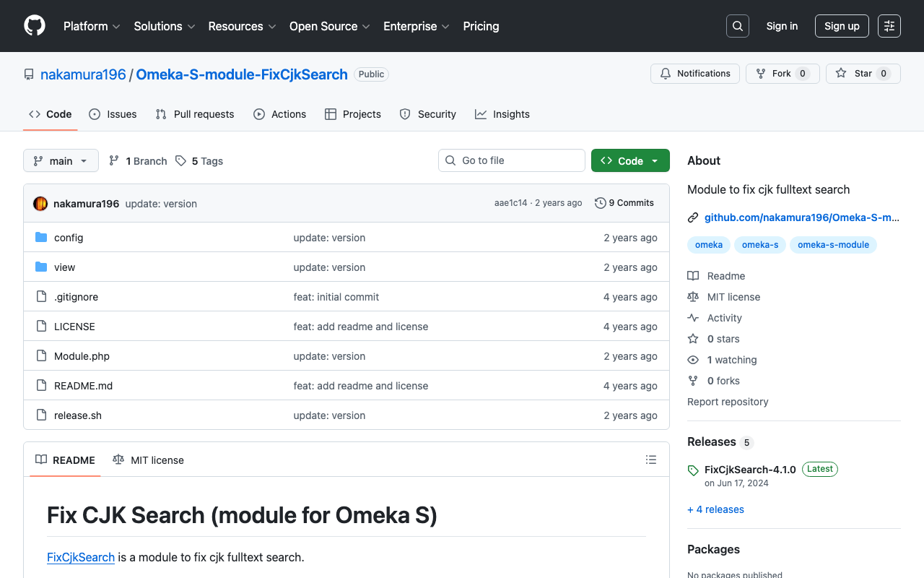Screen dimensions: 924x578
Task: Click the GitHub logo in the top left
Action: pyautogui.click(x=34, y=26)
